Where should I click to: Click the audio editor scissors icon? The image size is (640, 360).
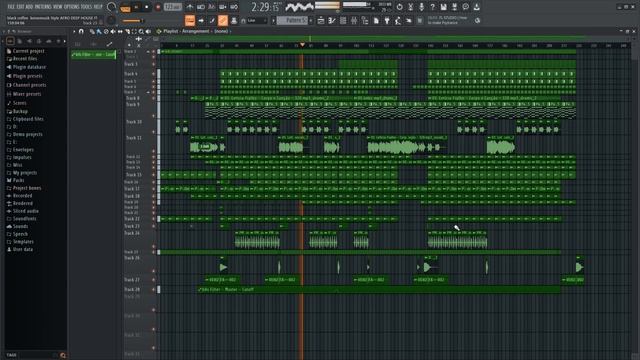point(411,7)
